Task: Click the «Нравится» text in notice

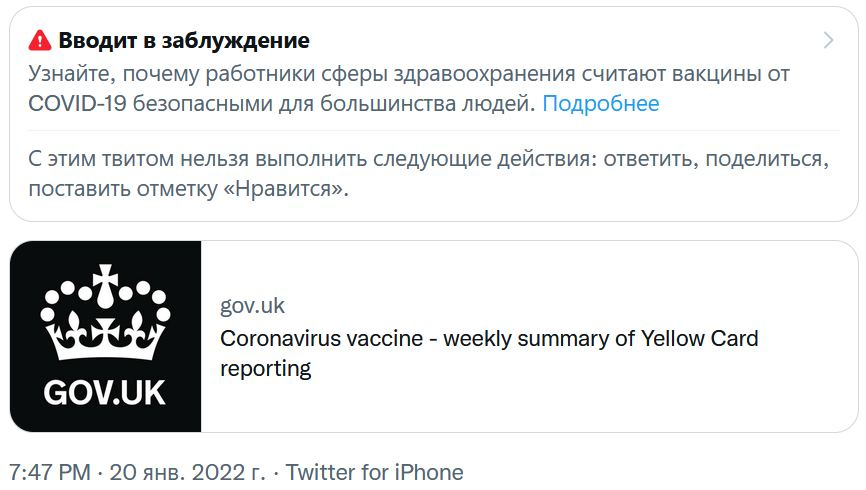Action: tap(283, 189)
